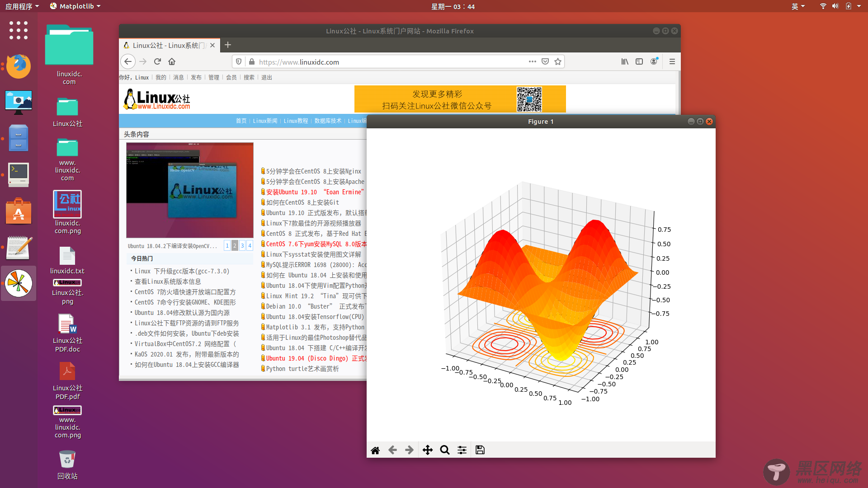
Task: Open Linux新闻 navigation item
Action: tap(265, 121)
